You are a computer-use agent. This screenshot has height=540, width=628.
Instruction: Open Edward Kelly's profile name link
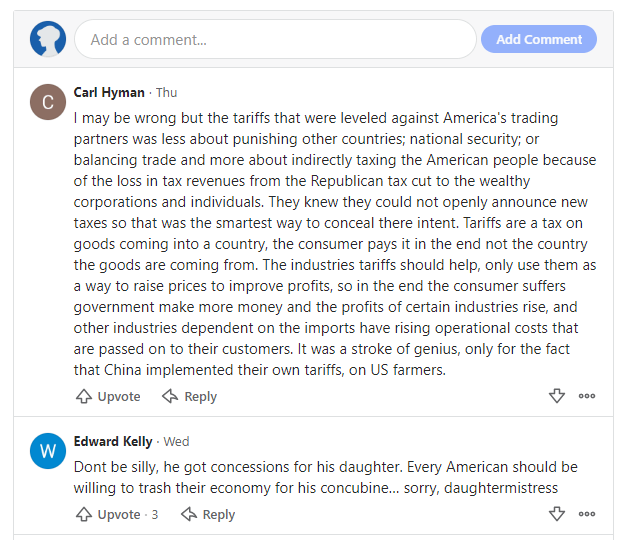pos(113,441)
